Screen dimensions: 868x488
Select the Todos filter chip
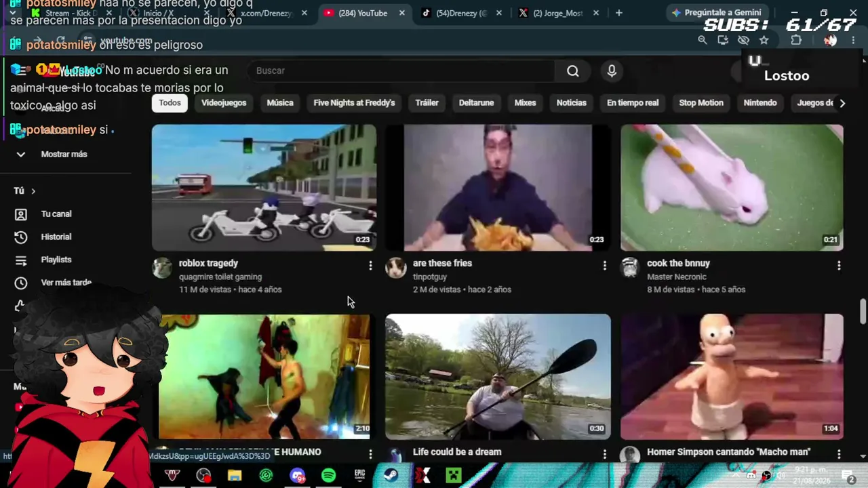(x=170, y=103)
